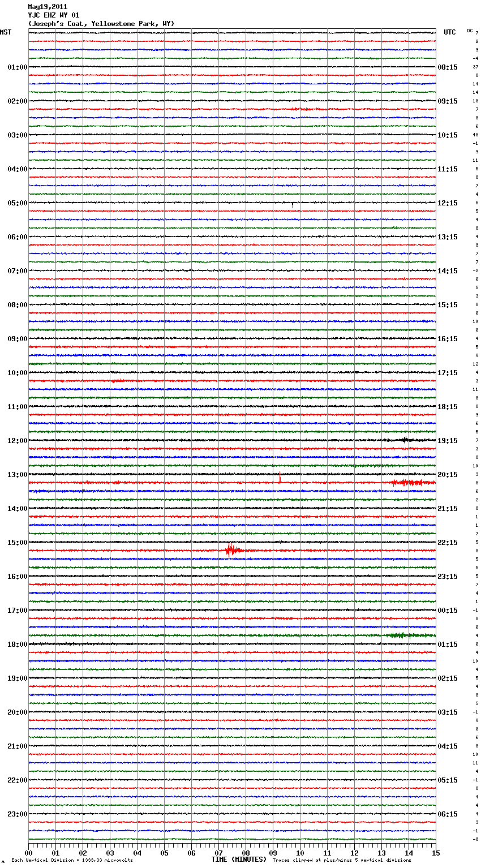This screenshot has height=868, width=481.
Task: Click the station code "YJC EHZ WY 01"
Action: tap(54, 15)
